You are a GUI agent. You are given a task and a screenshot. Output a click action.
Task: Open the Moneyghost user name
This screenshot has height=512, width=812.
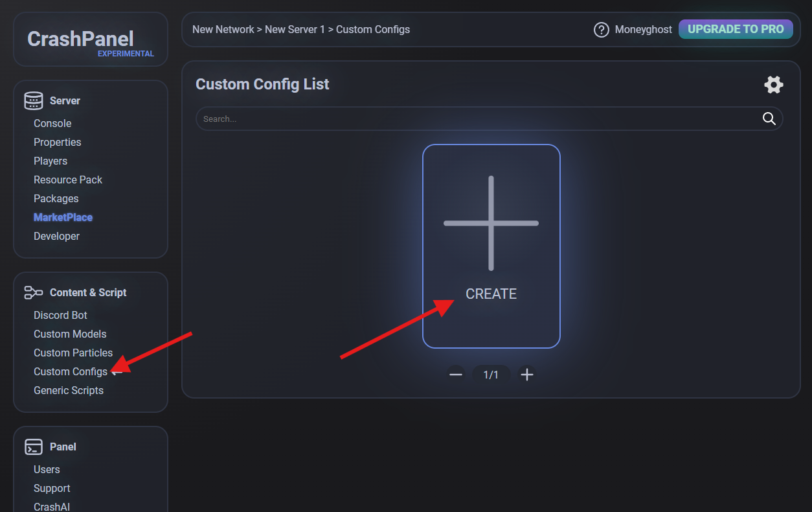point(643,30)
